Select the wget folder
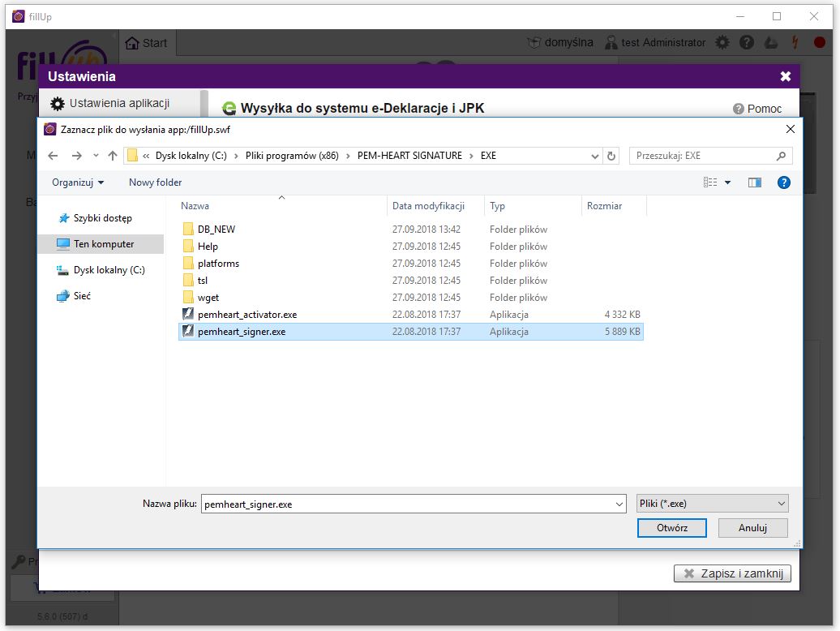 tap(410, 298)
